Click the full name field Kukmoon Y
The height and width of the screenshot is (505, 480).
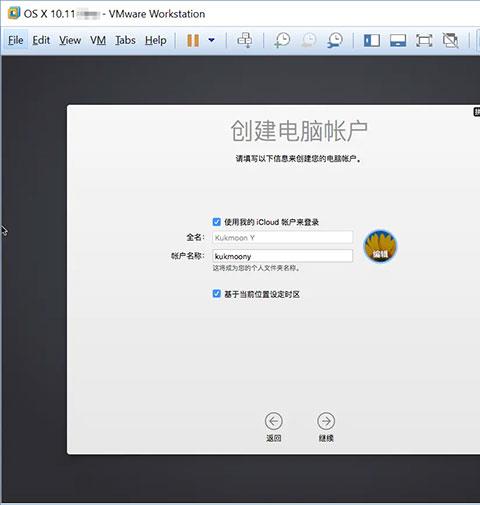(x=282, y=237)
